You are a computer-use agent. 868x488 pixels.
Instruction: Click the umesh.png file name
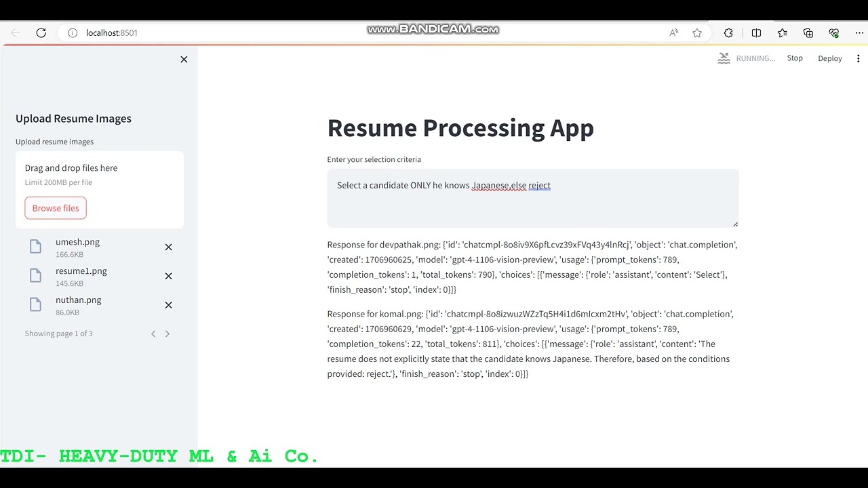[78, 242]
